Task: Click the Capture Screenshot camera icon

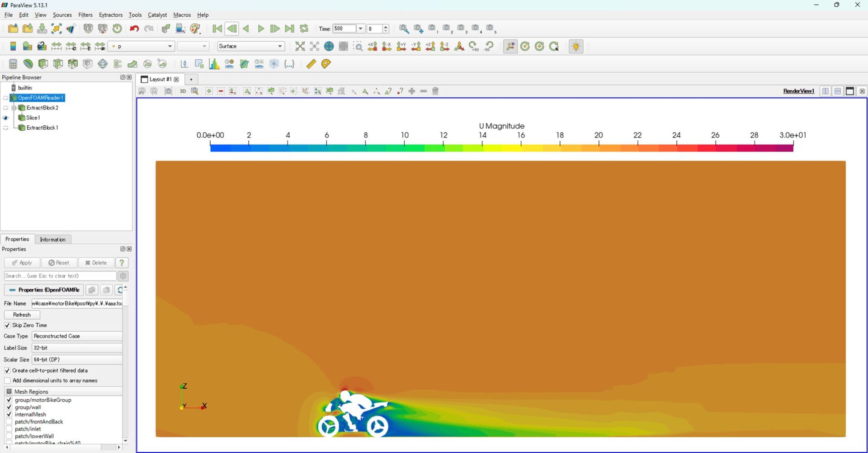Action: [x=168, y=91]
